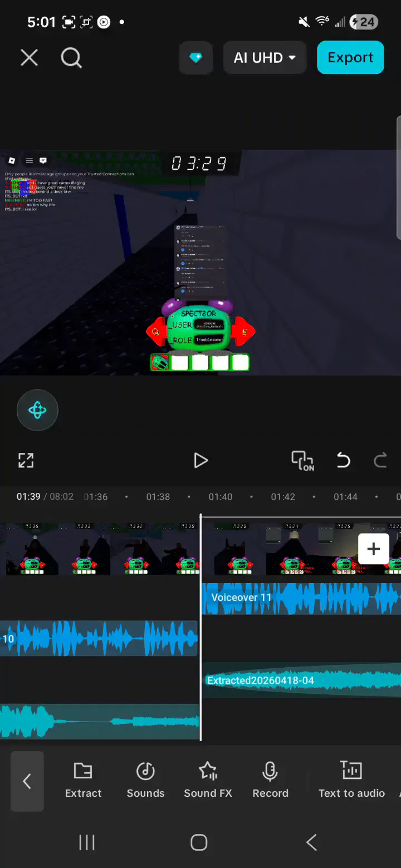Tap the diamond Pro icon
This screenshot has width=401, height=868.
point(195,58)
